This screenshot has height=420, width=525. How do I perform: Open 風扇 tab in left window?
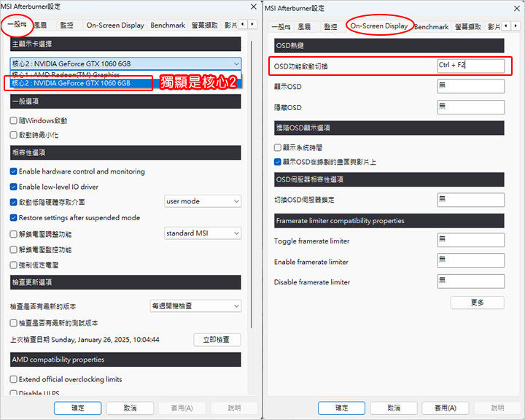tap(41, 25)
